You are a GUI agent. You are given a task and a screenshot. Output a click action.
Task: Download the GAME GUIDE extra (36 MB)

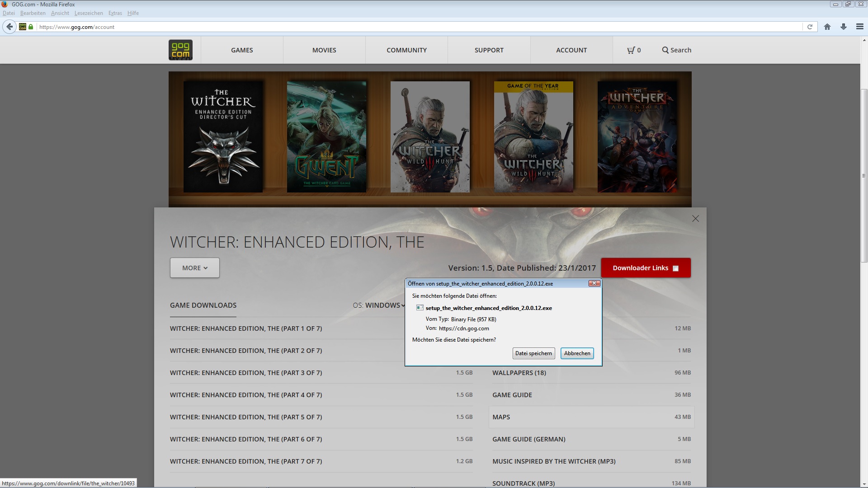pos(591,395)
